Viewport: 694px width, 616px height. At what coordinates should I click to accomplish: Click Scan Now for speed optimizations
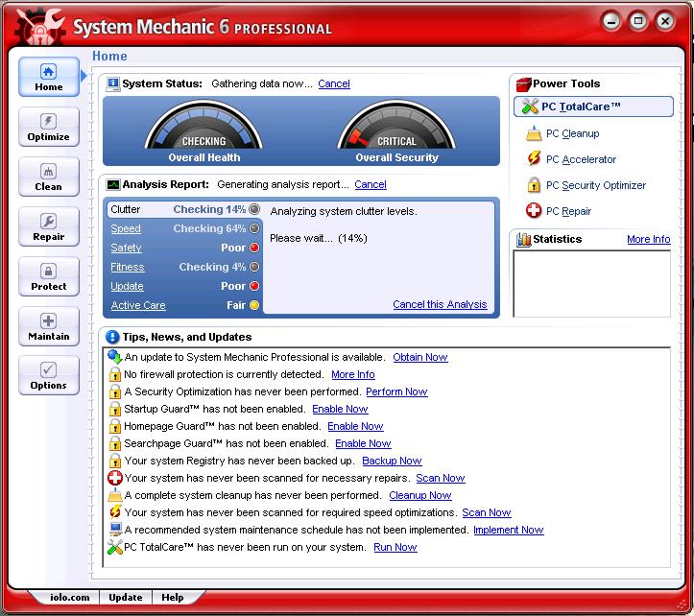(x=487, y=512)
